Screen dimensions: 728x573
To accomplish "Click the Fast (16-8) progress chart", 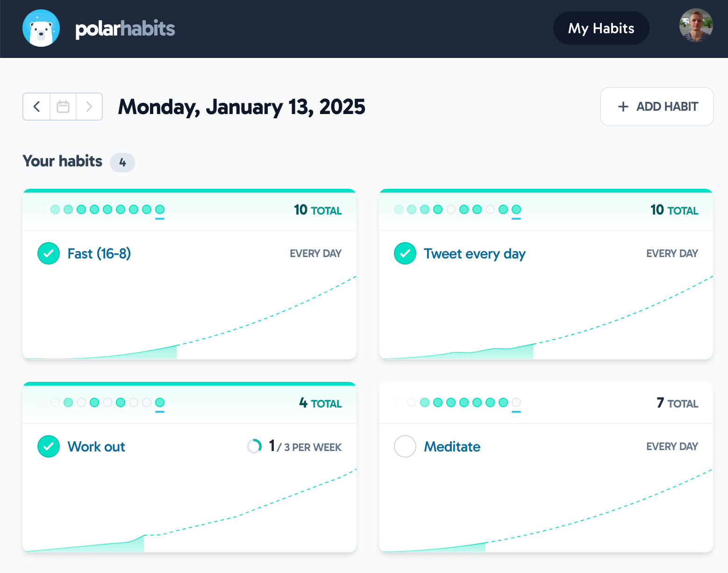I will 189,322.
